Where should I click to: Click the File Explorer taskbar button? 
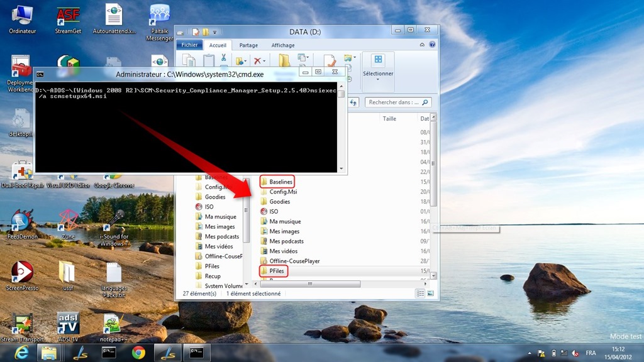pyautogui.click(x=49, y=353)
